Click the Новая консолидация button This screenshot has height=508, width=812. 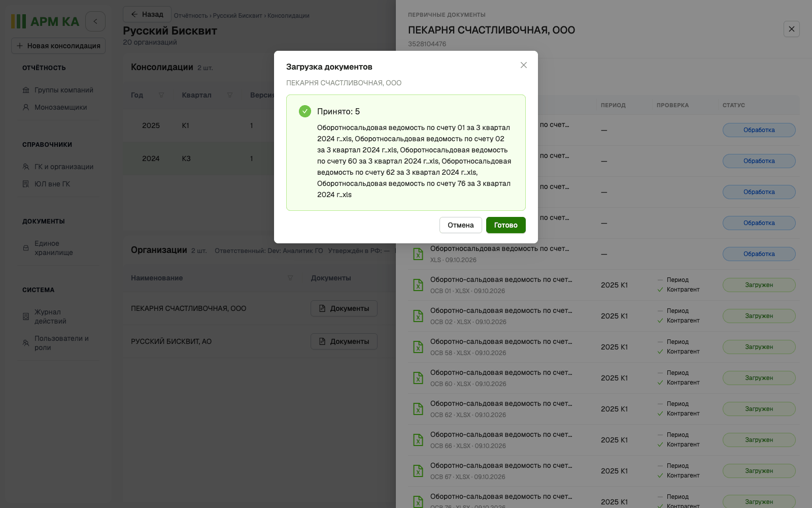tap(58, 46)
